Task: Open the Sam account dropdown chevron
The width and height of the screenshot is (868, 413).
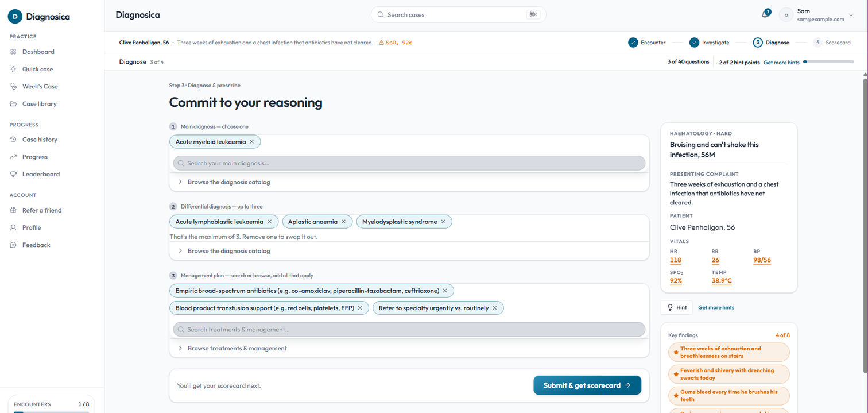Action: point(851,15)
